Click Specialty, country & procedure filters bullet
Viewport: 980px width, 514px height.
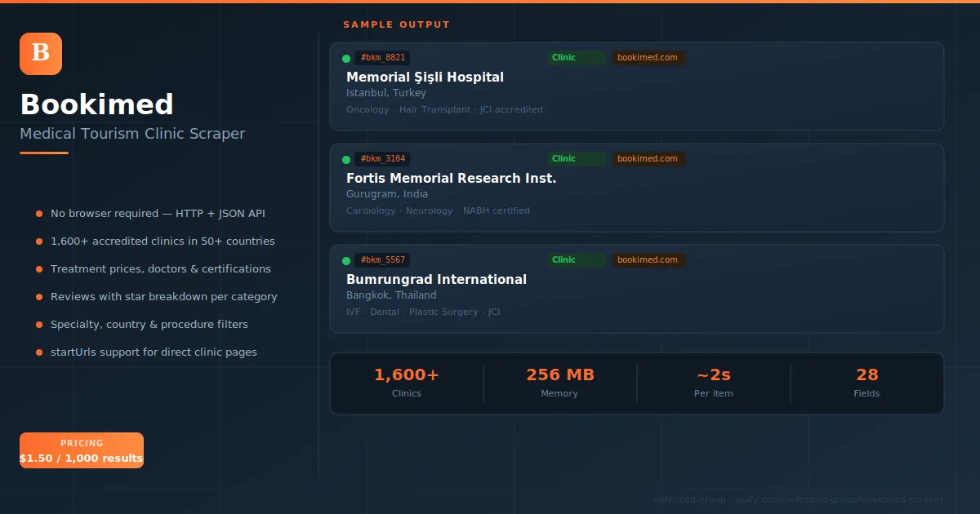(149, 325)
